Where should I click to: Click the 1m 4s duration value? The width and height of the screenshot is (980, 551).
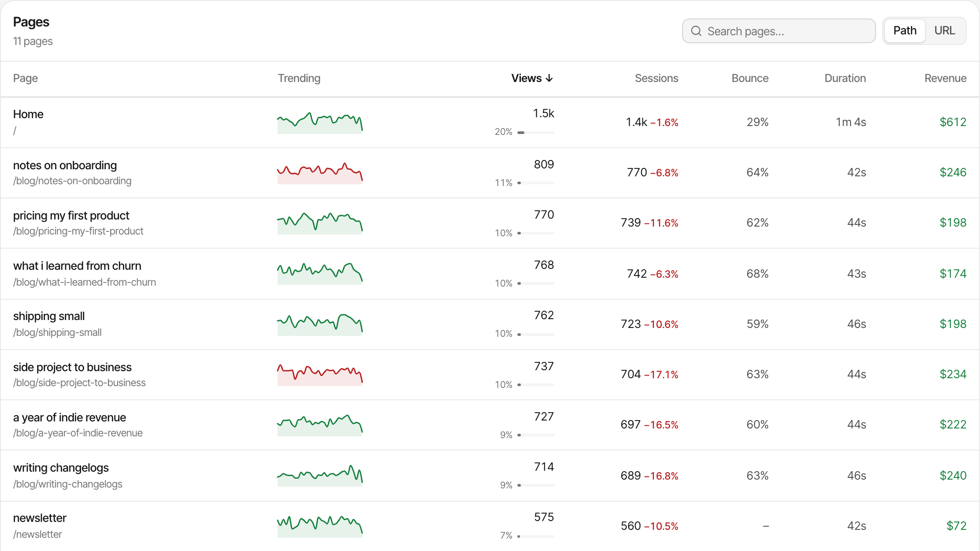click(x=851, y=122)
